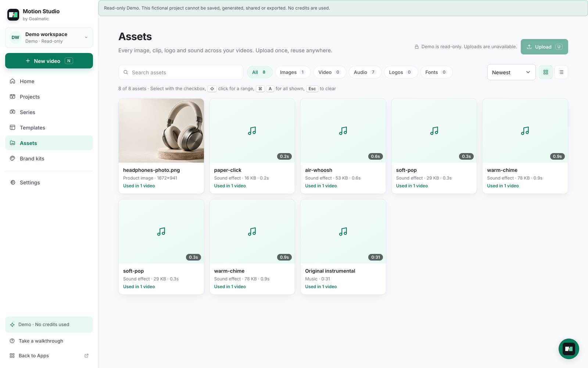Click Used in 1 video under headphones-photo.png
588x368 pixels.
pos(139,186)
